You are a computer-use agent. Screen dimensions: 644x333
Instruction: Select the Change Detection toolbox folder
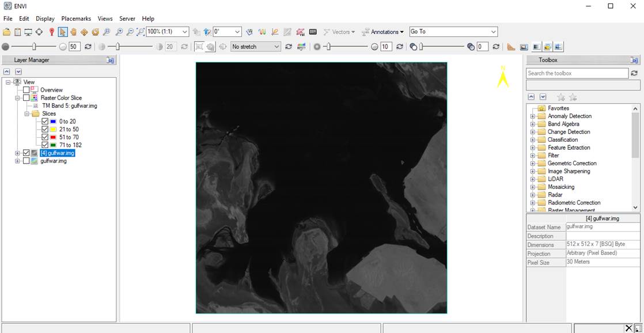point(569,132)
